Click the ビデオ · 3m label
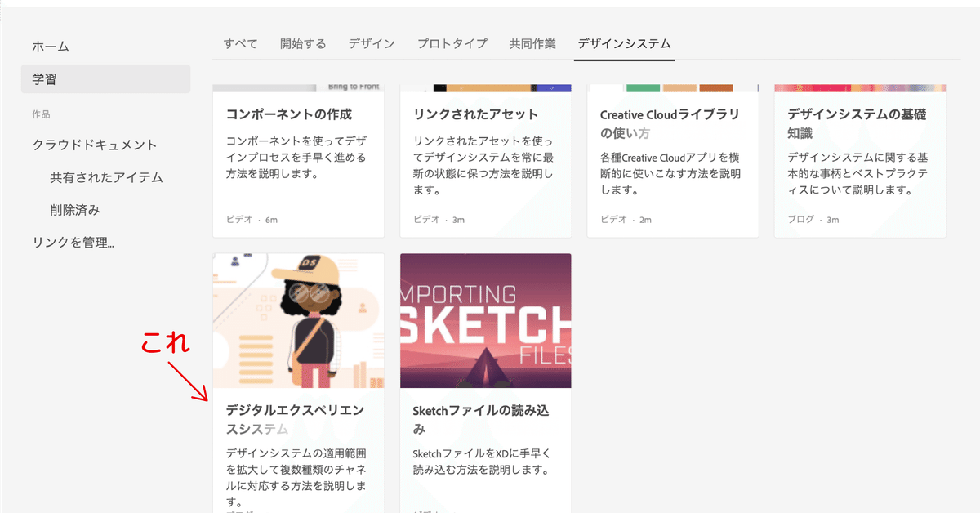The height and width of the screenshot is (513, 980). (x=439, y=220)
